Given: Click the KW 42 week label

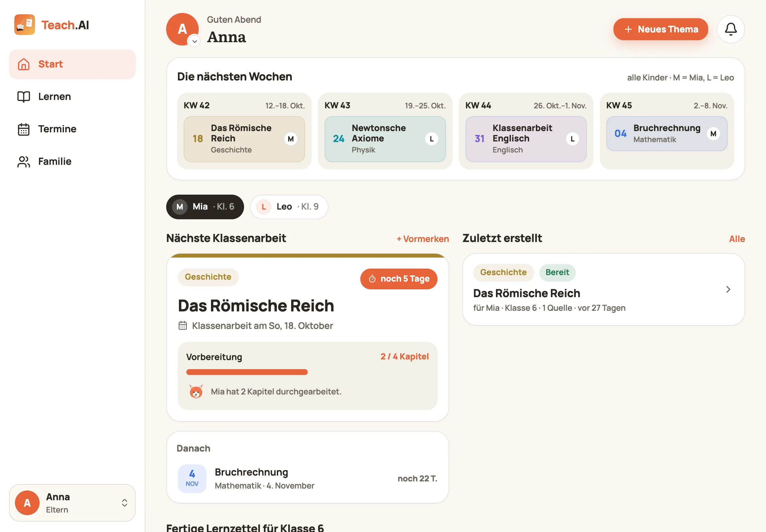Looking at the screenshot, I should [x=196, y=106].
